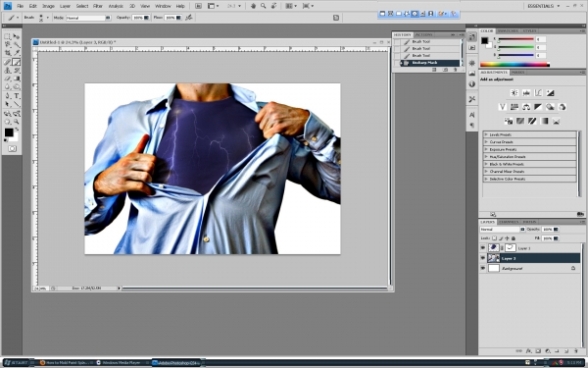
Task: Open the File menu
Action: pos(20,6)
